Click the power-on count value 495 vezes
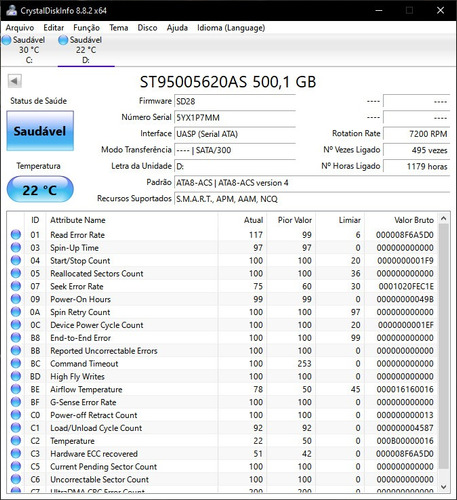Screen dimensions: 457x500 (x=416, y=150)
